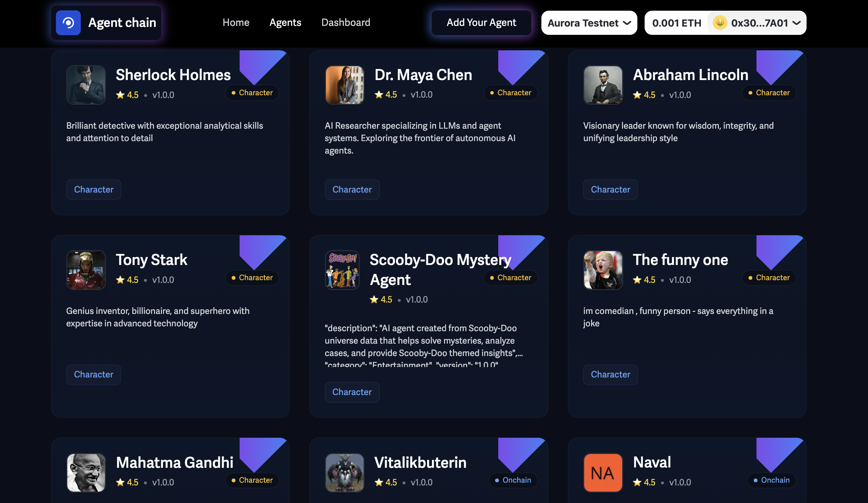The width and height of the screenshot is (868, 503).
Task: Click Character tag button on Tony Stark card
Action: [x=94, y=374]
